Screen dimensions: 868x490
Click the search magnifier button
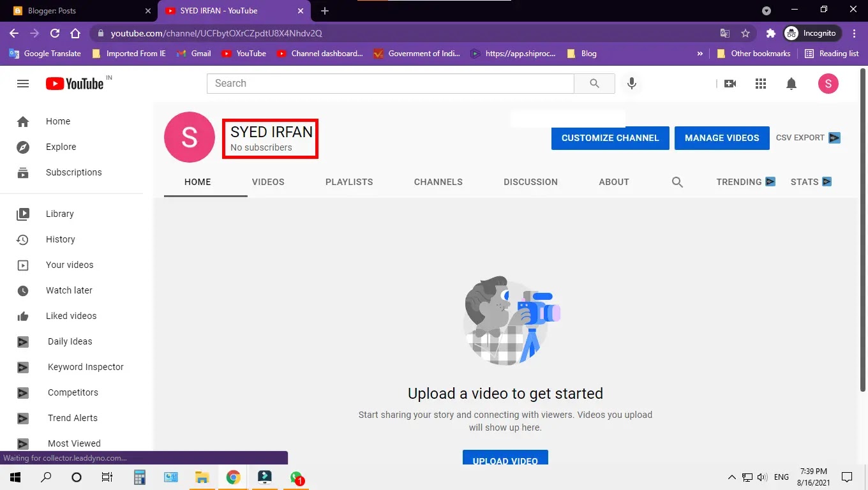click(594, 84)
